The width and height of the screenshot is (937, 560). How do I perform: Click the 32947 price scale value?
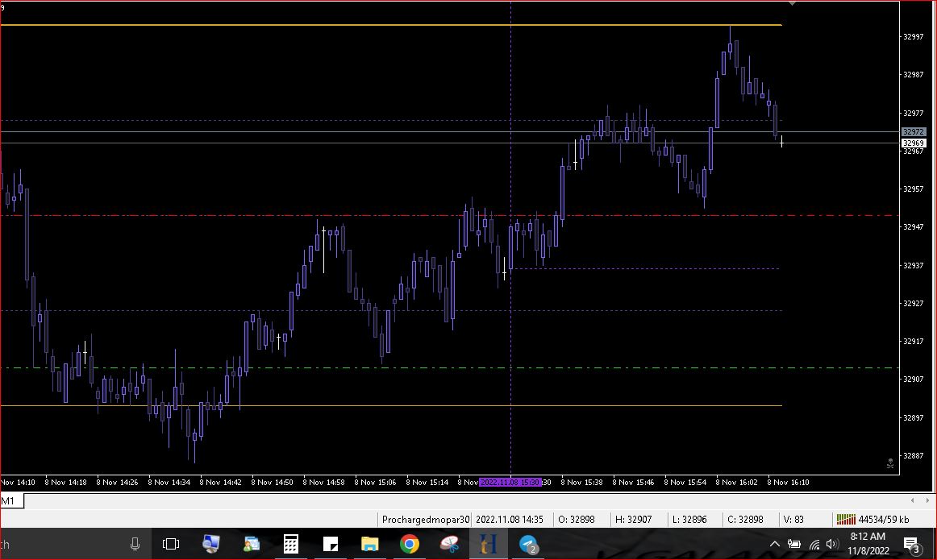click(913, 227)
